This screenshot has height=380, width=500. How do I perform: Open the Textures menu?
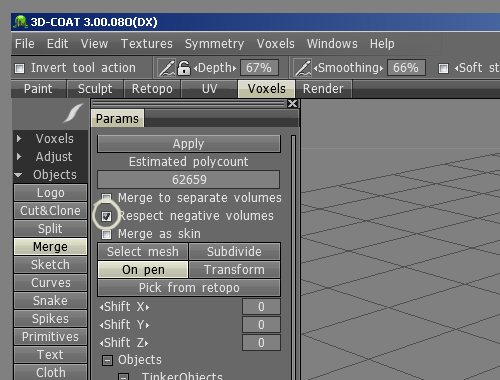pyautogui.click(x=147, y=44)
